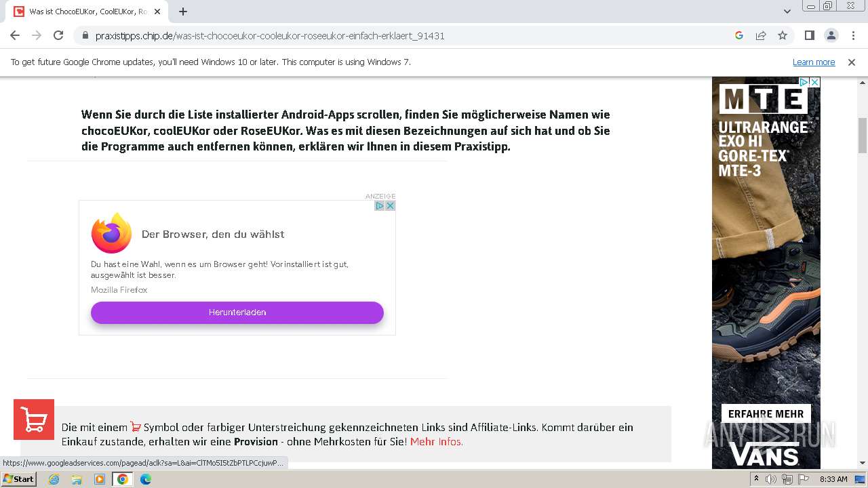Open Microsoft Edge from taskbar
The image size is (868, 488).
[x=146, y=479]
